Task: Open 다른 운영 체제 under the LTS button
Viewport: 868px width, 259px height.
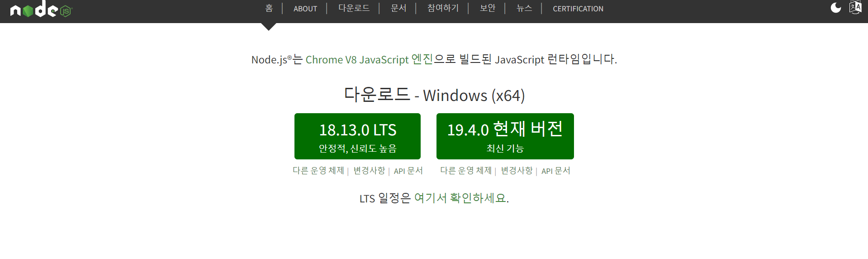Action: [x=318, y=171]
